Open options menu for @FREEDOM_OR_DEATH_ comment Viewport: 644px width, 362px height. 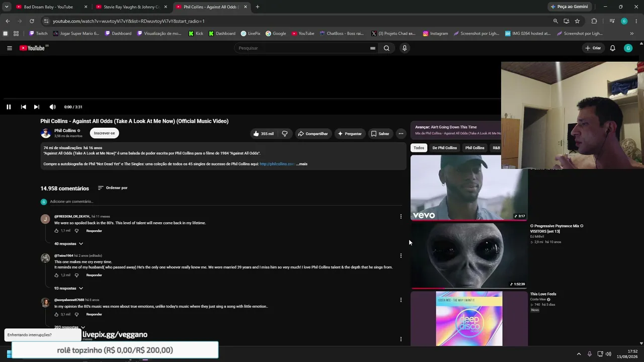point(401,217)
